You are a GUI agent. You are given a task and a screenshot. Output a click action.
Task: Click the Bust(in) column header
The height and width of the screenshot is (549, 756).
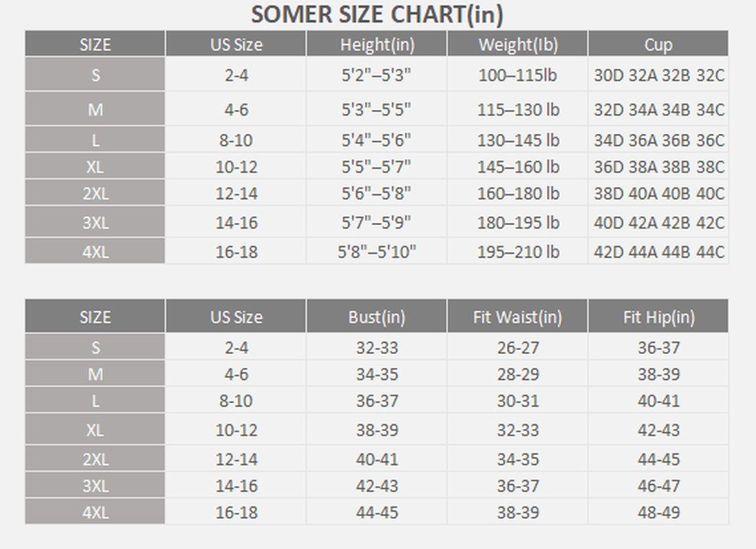tap(377, 317)
